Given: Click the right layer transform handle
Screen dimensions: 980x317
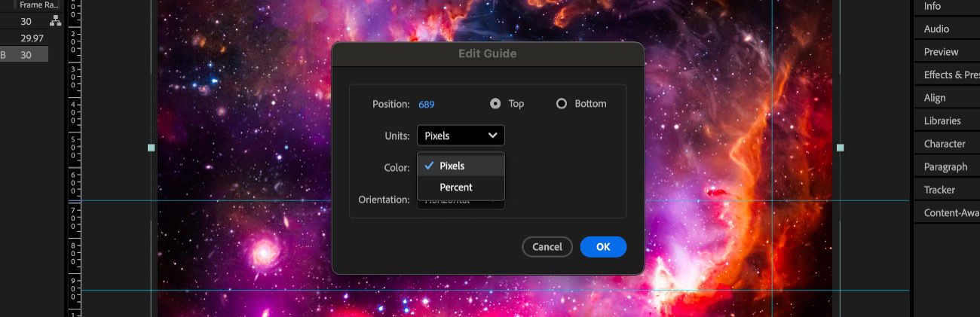Looking at the screenshot, I should pos(841,148).
